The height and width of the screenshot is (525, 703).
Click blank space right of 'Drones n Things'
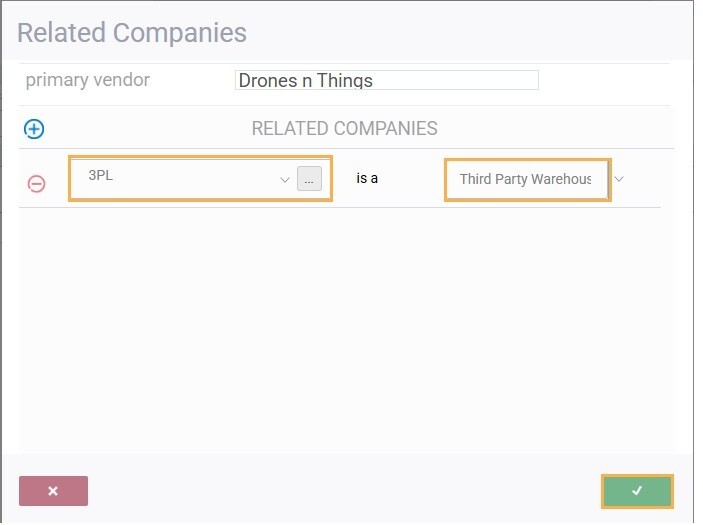(x=455, y=80)
